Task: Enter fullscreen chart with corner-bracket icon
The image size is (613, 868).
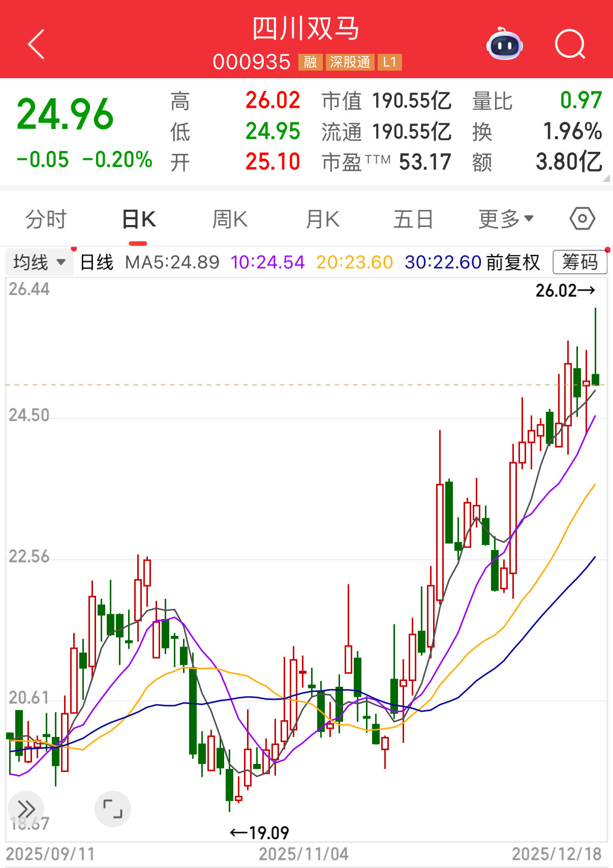Action: 113,808
